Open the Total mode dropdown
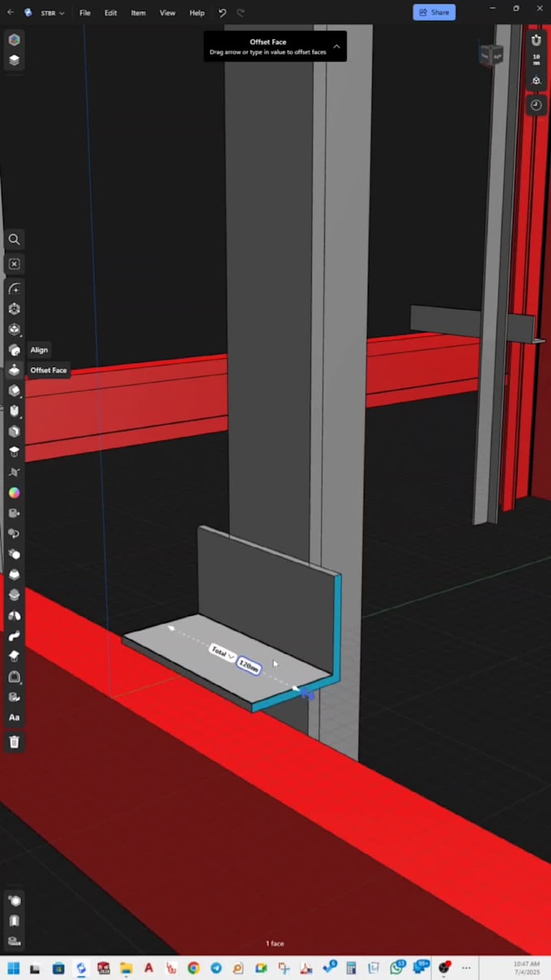This screenshot has width=551, height=980. coord(223,652)
